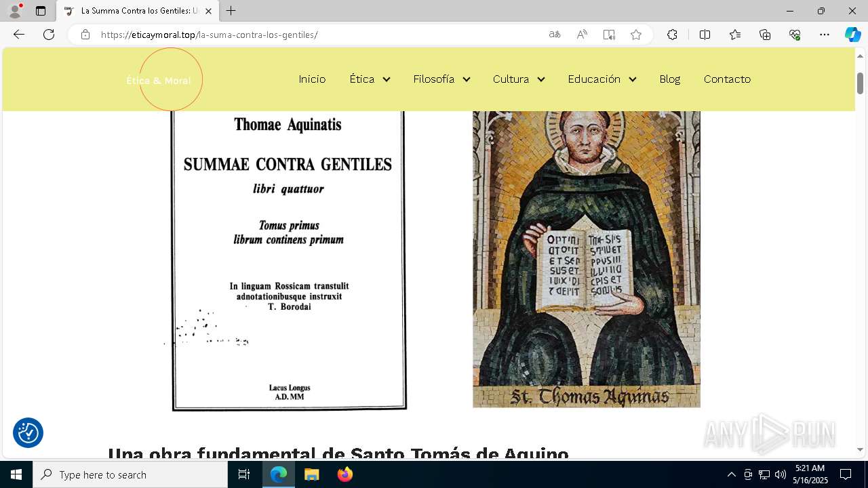
Task: Open the volume control tray icon
Action: [781, 474]
